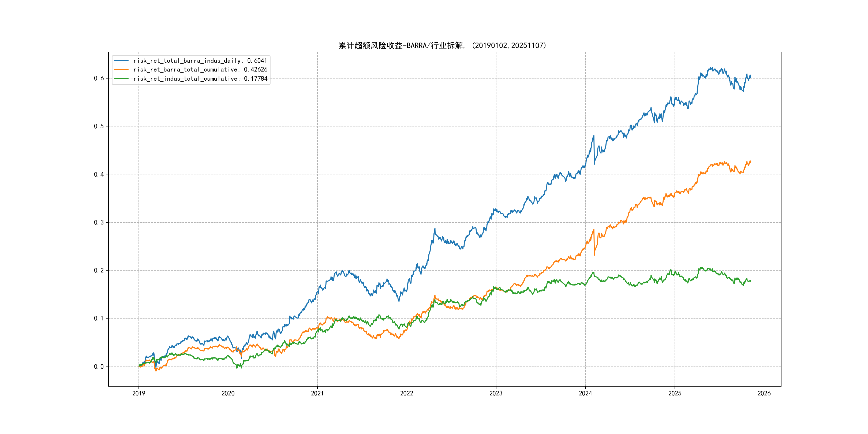Click the 0.0 y-axis tick label
868x434 pixels.
99,366
